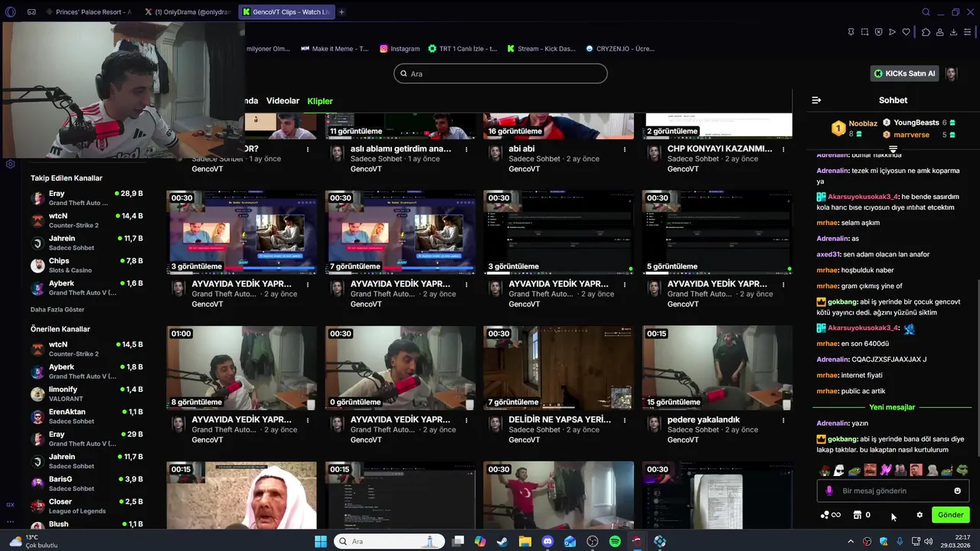Click the green Gönder send button
The width and height of the screenshot is (980, 551).
[950, 515]
